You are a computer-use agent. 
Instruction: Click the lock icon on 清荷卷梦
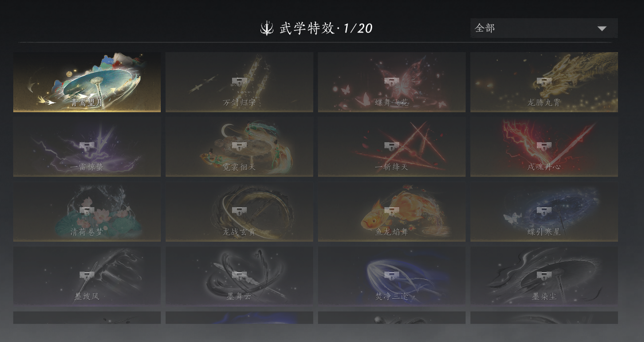87,211
